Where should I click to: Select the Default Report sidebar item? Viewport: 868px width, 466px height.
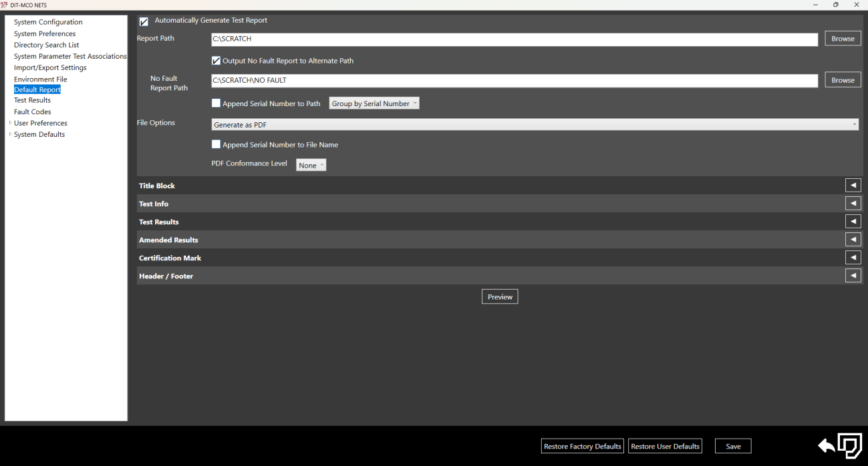[x=37, y=89]
